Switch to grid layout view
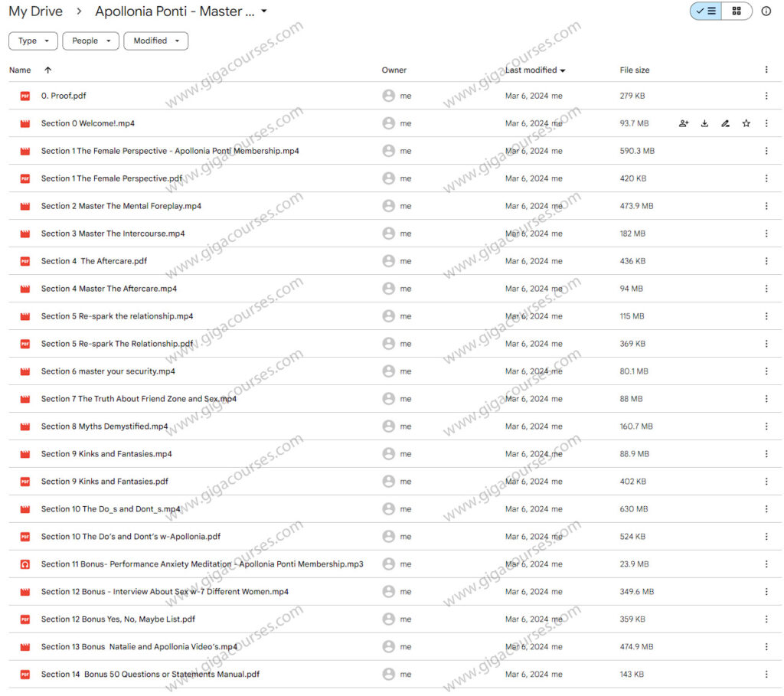 737,11
